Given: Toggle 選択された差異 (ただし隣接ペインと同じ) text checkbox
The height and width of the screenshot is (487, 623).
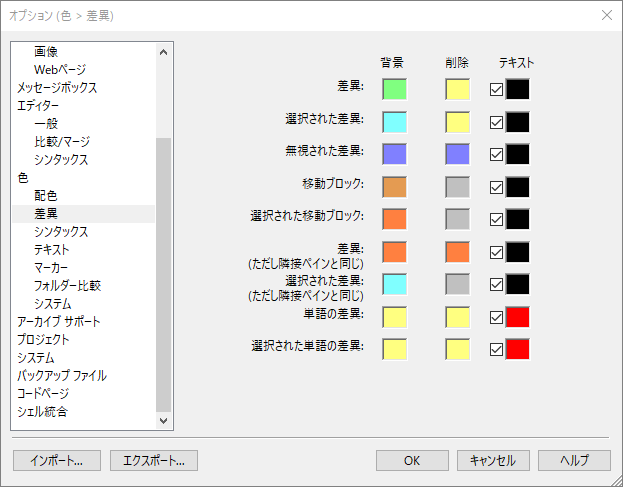Looking at the screenshot, I should pyautogui.click(x=496, y=285).
